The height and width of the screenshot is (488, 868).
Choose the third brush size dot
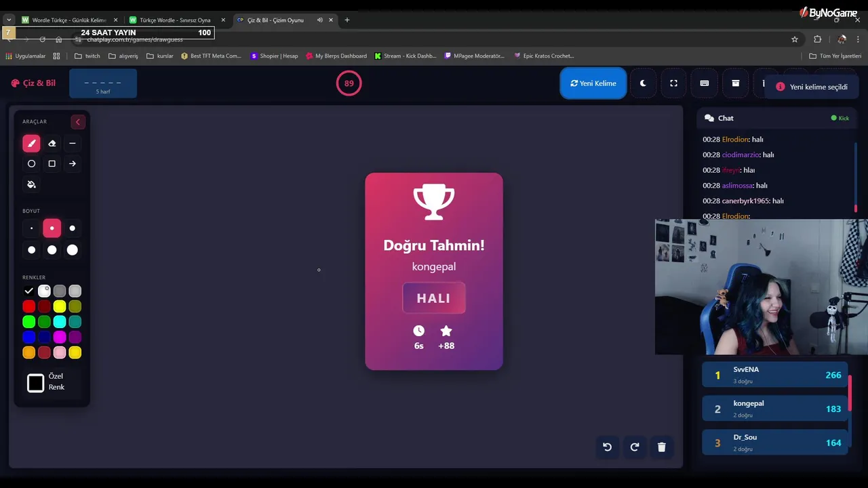[x=72, y=228]
